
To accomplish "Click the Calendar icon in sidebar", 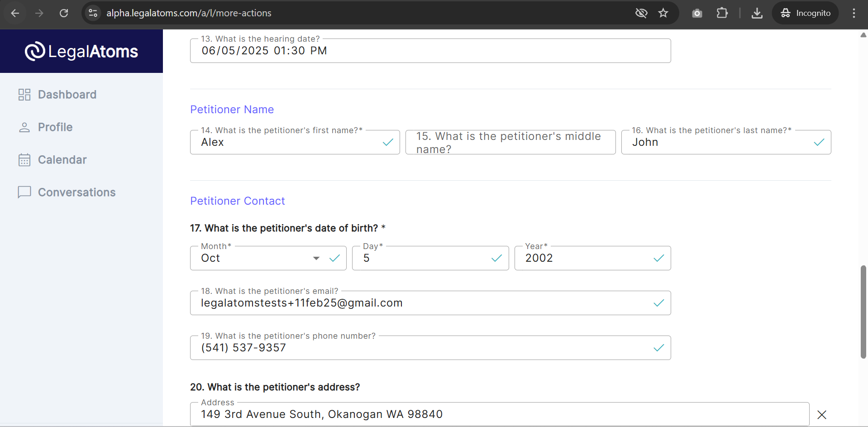I will (x=24, y=160).
